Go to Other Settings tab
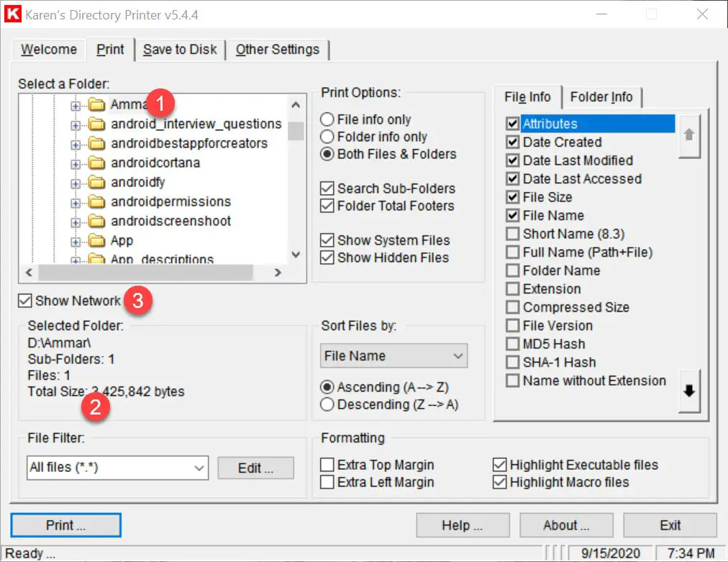The width and height of the screenshot is (728, 562). [278, 50]
